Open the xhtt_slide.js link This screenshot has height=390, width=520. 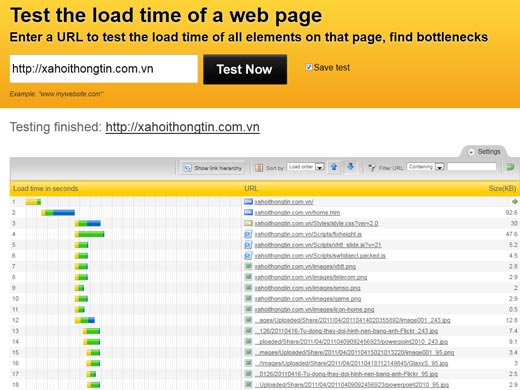click(318, 245)
